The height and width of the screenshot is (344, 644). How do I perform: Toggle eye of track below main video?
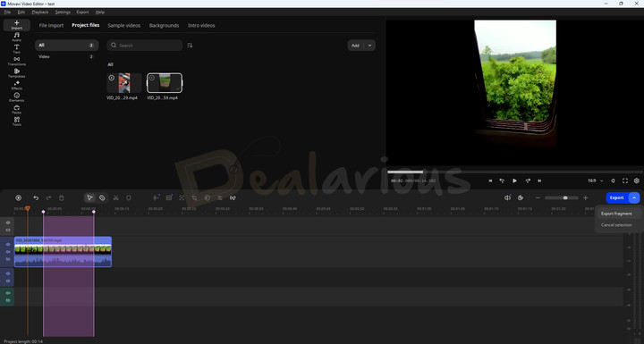coord(8,273)
